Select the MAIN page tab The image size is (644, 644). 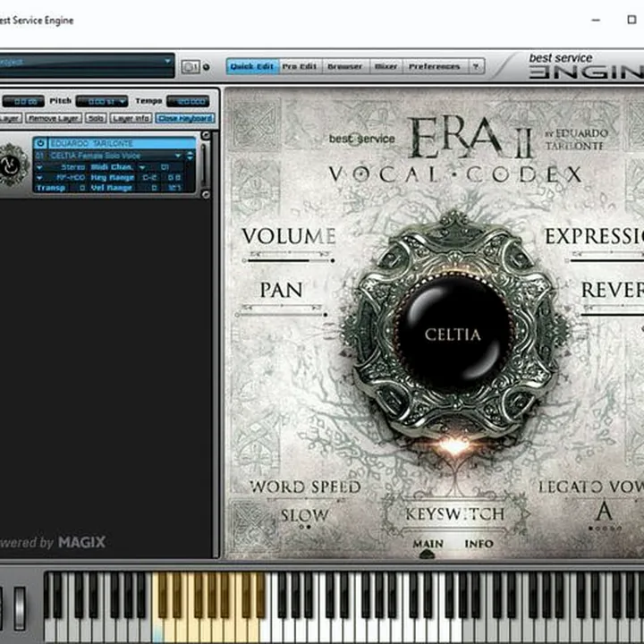click(428, 544)
